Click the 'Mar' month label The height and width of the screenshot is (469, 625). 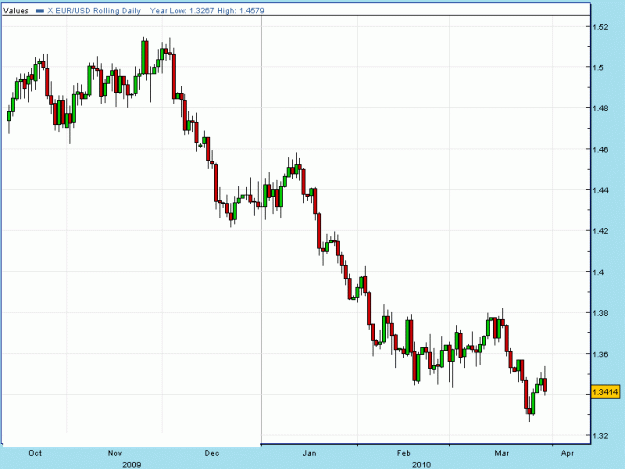click(x=501, y=453)
